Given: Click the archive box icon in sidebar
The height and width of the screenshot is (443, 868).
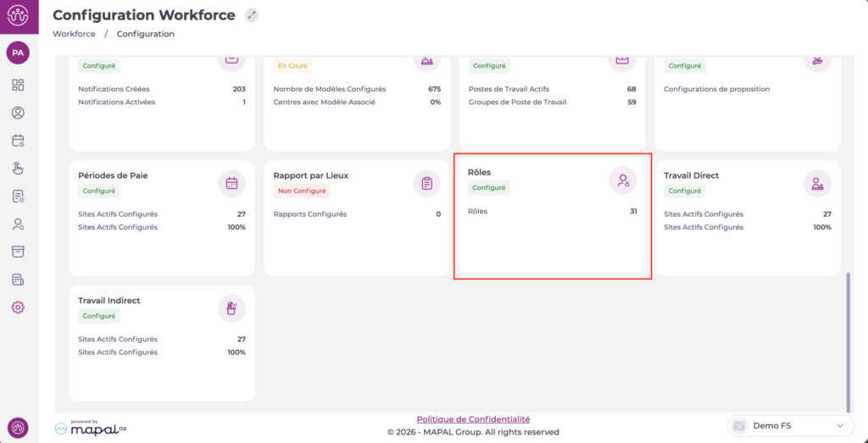Looking at the screenshot, I should coord(18,252).
